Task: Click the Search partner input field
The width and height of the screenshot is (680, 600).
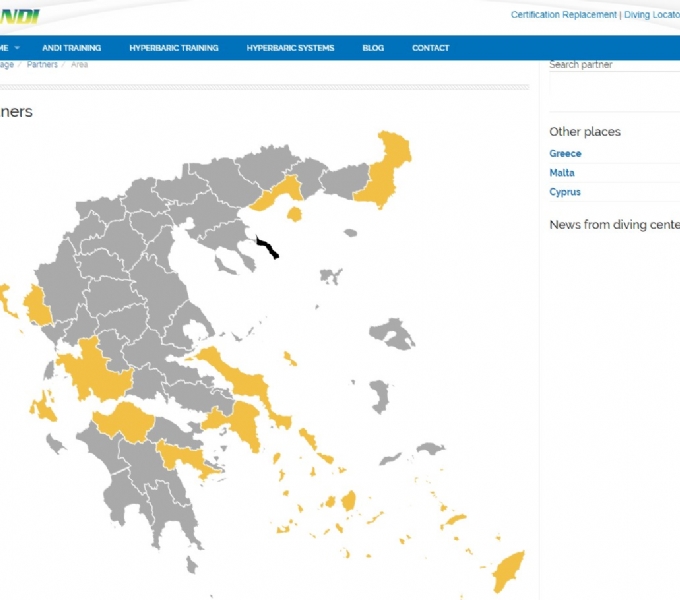Action: [612, 66]
